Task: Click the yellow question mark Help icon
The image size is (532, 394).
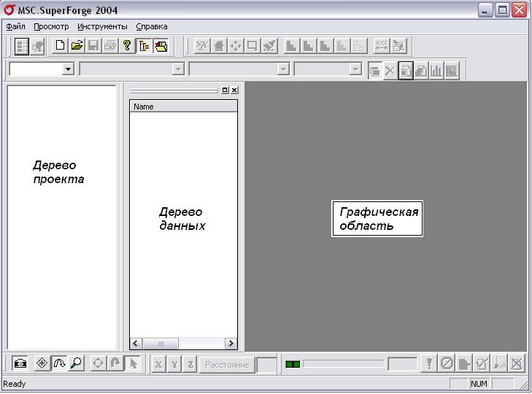Action: pos(127,46)
